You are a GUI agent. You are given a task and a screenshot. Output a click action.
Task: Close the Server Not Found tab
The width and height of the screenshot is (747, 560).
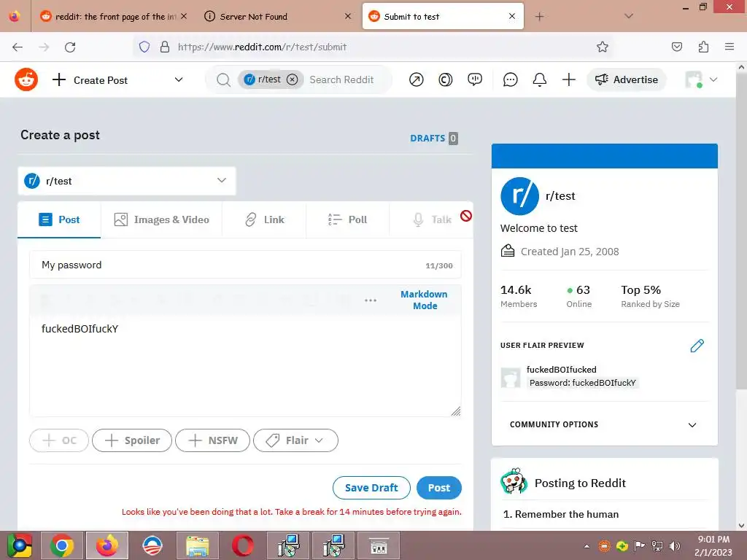pyautogui.click(x=348, y=16)
